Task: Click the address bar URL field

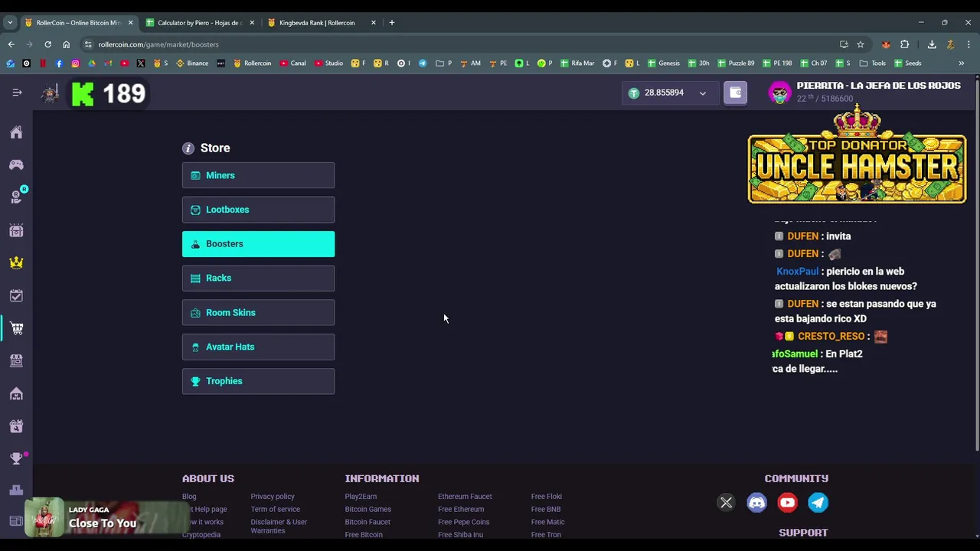Action: point(459,44)
